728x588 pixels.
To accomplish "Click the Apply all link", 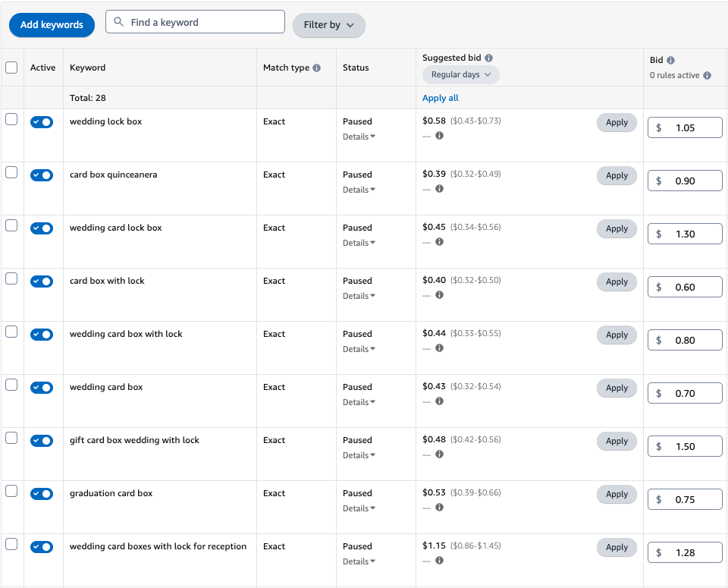I will pyautogui.click(x=440, y=98).
